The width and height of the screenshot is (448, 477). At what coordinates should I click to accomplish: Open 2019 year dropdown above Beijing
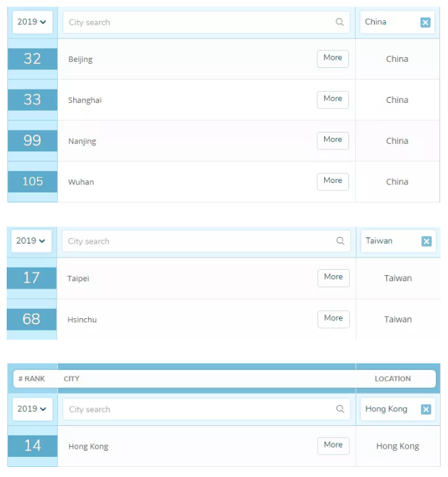pos(32,22)
